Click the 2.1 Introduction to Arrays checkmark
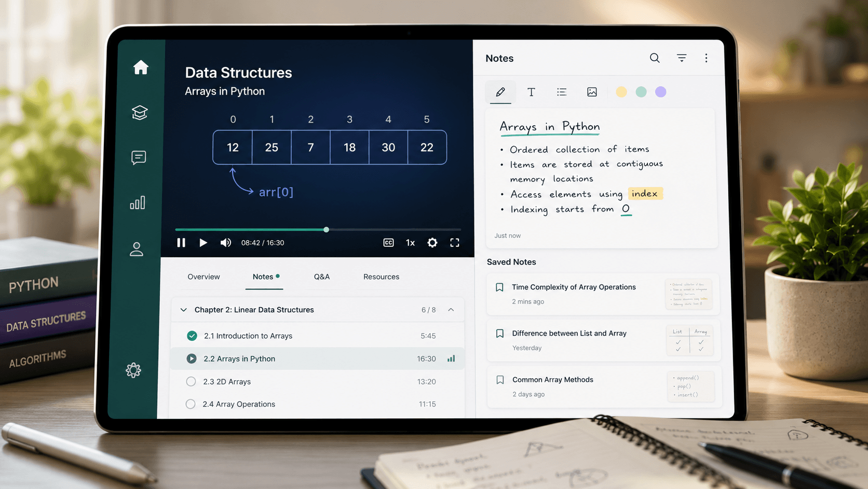This screenshot has width=868, height=489. point(192,336)
